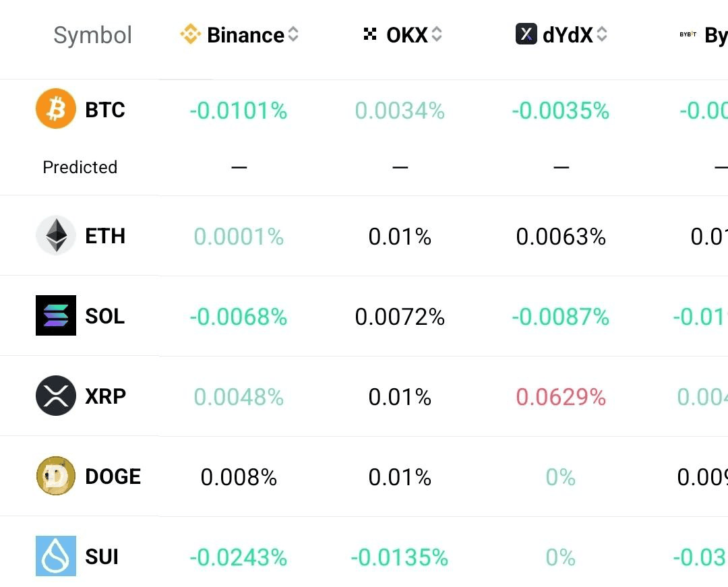Click the dYdX logo icon

click(526, 34)
